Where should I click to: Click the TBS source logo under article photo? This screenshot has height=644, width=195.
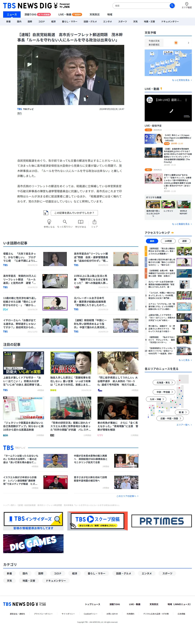[19, 109]
